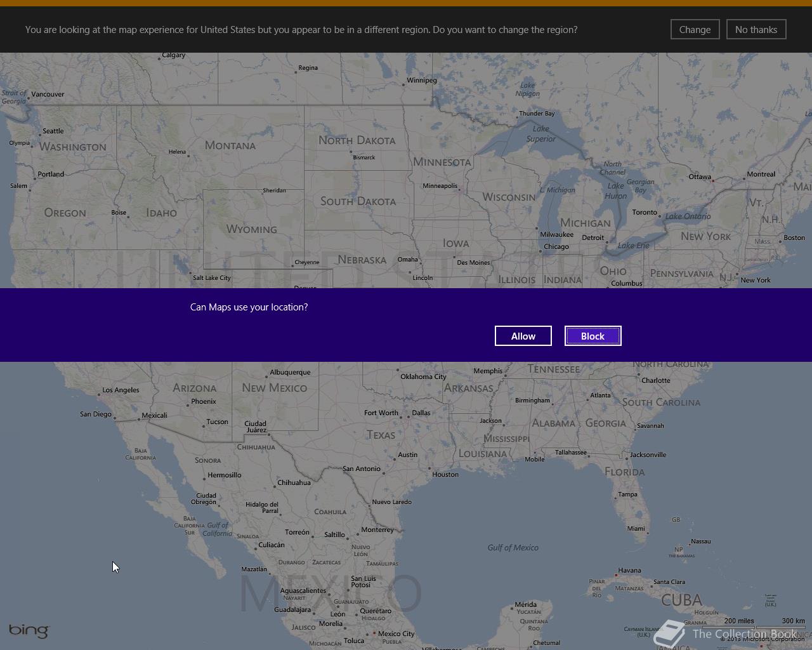812x650 pixels.
Task: Click the Florida state label
Action: 625,472
